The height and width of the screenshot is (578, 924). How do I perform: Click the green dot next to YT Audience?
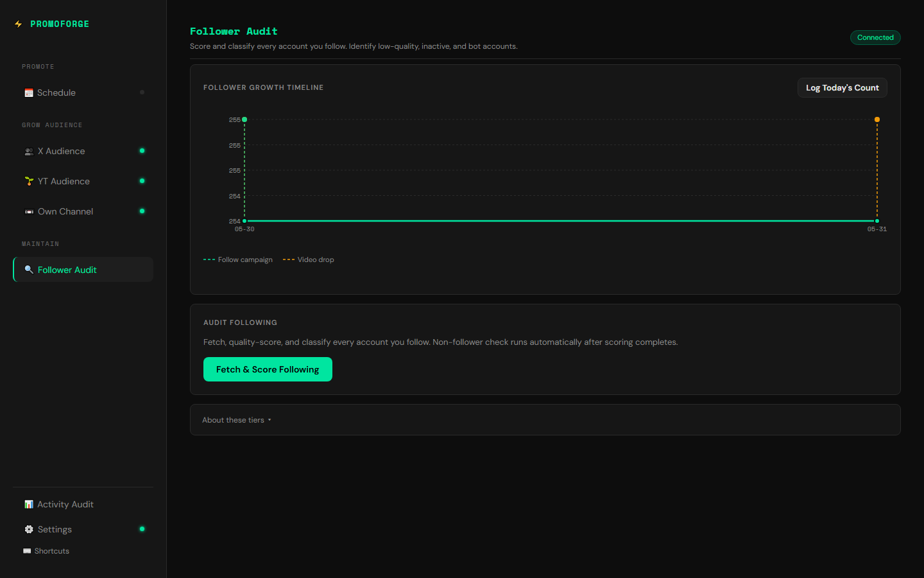pos(142,181)
